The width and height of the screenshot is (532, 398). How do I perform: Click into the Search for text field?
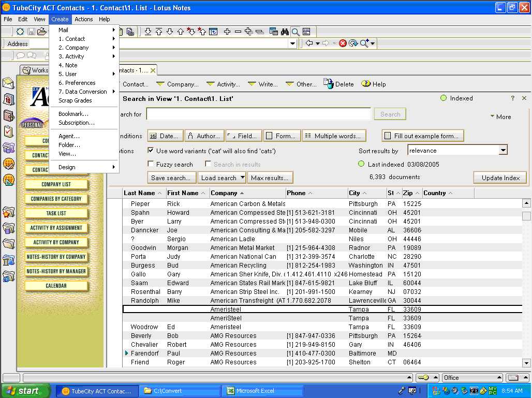259,114
